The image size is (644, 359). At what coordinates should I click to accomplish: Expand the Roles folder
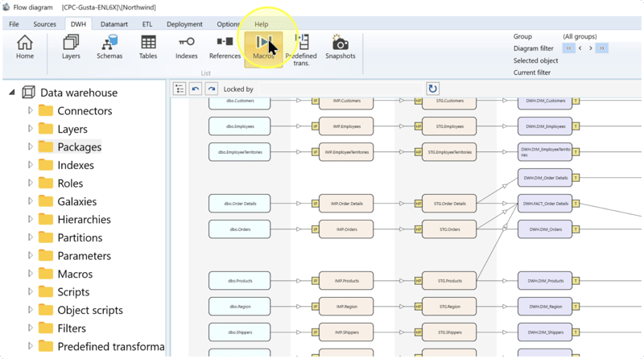tap(30, 183)
